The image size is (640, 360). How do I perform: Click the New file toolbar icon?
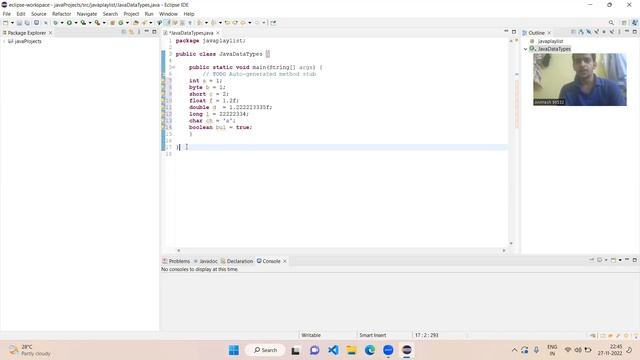point(6,23)
